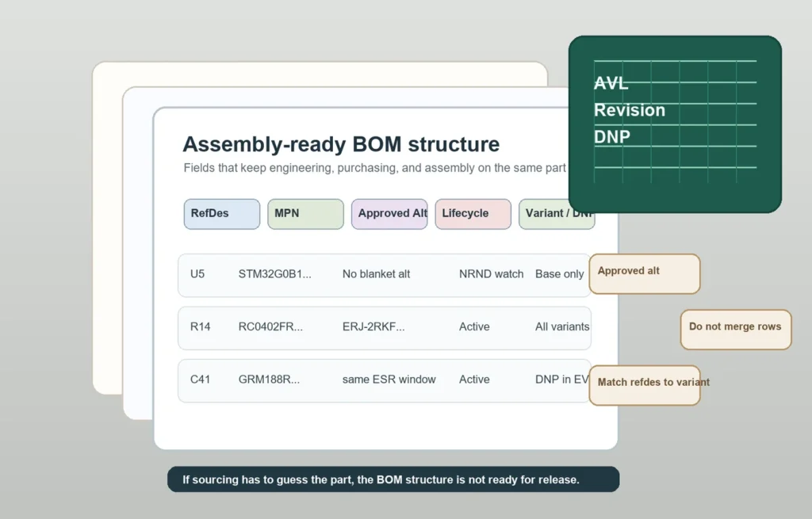The image size is (812, 519).
Task: Click the 'DNP in EV' variant cell
Action: point(562,380)
